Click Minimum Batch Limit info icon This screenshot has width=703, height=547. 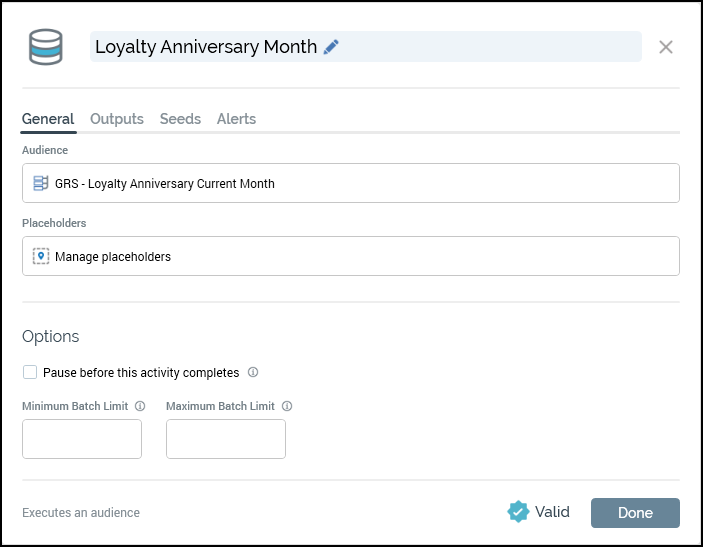pyautogui.click(x=140, y=407)
